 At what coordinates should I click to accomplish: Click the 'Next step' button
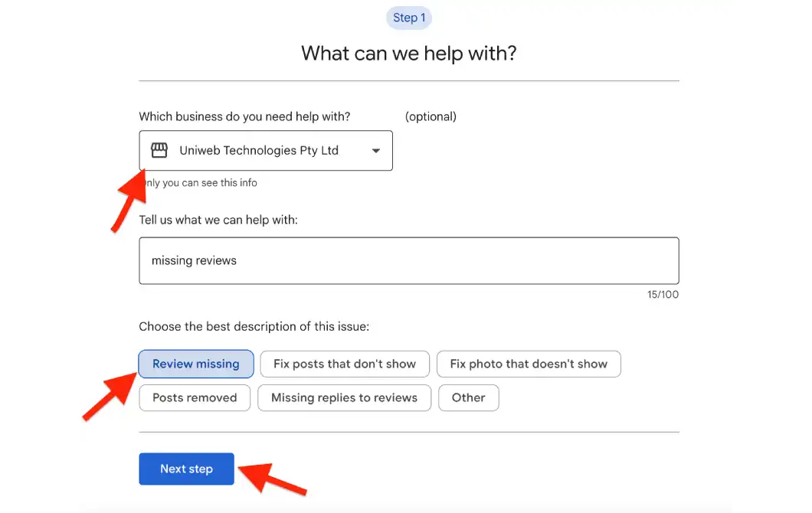click(186, 469)
